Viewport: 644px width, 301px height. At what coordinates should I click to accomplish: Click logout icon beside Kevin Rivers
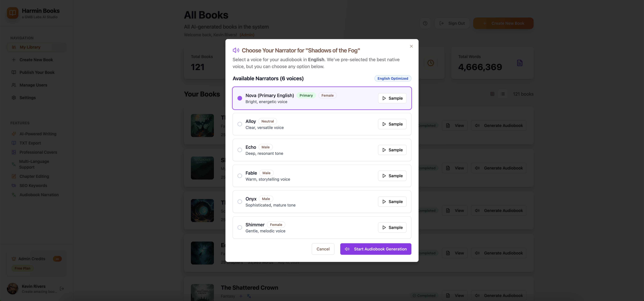coord(62,289)
